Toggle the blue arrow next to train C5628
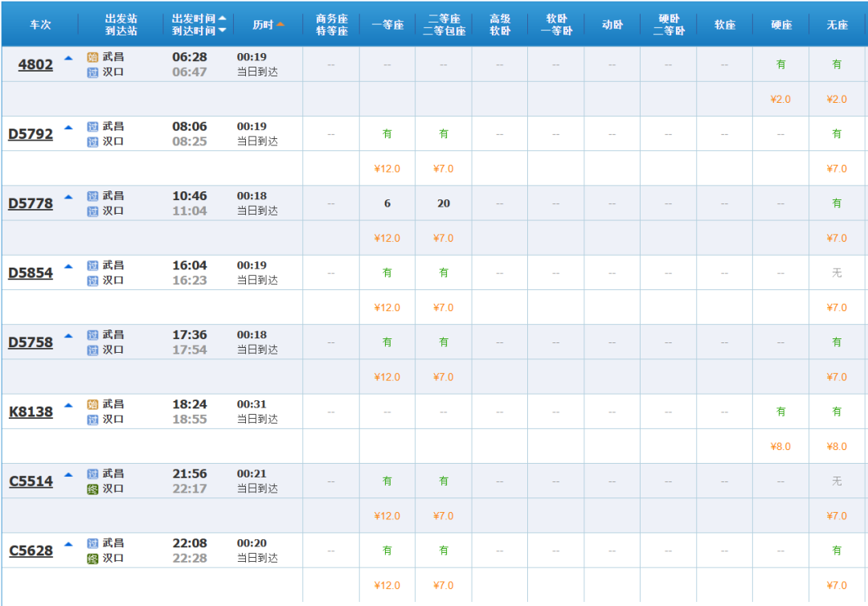This screenshot has height=606, width=868. 68,544
